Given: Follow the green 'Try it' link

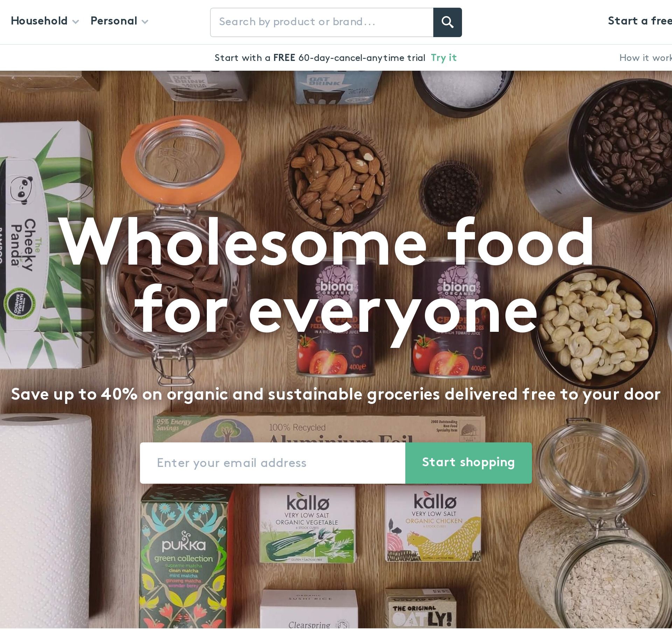Looking at the screenshot, I should (x=443, y=58).
